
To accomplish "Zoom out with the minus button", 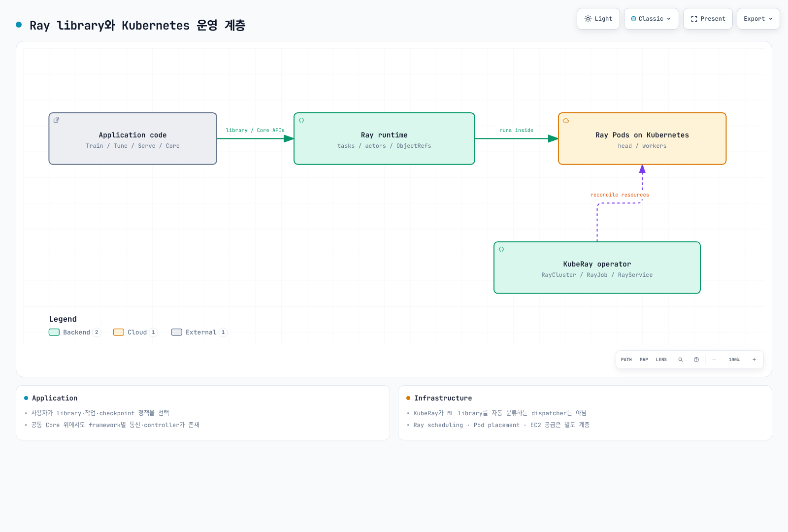I will (x=714, y=360).
